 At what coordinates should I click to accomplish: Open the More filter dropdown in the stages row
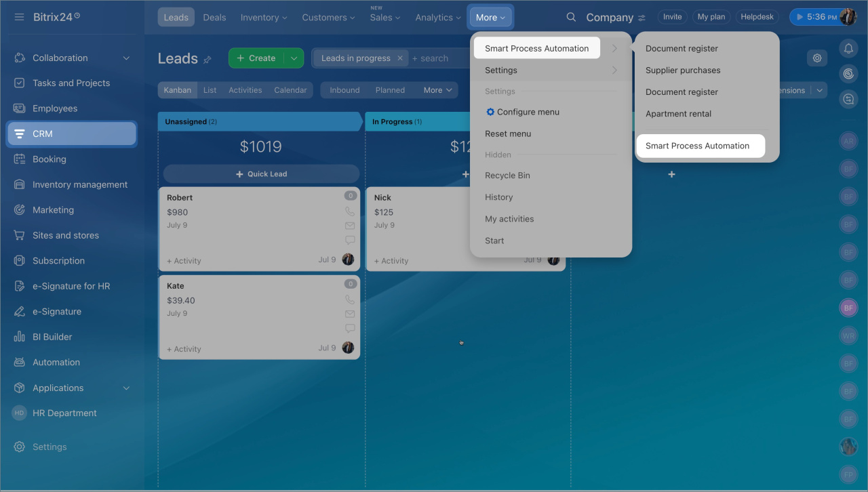click(x=437, y=89)
